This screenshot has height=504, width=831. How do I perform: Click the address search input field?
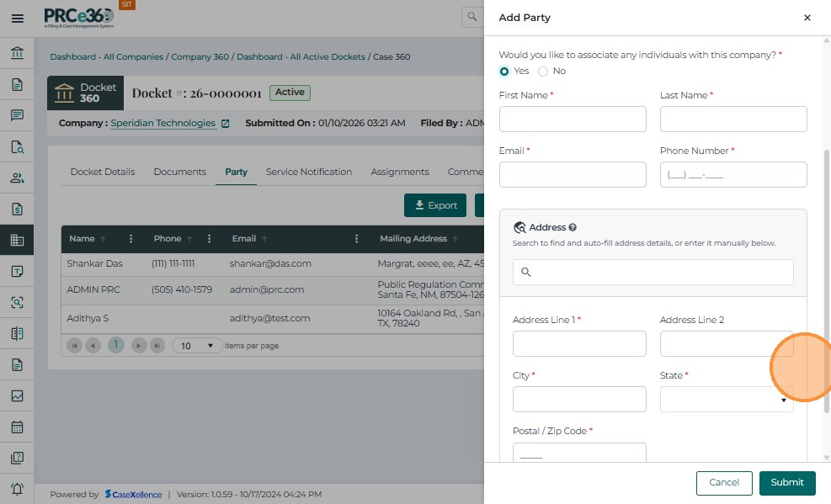click(653, 272)
